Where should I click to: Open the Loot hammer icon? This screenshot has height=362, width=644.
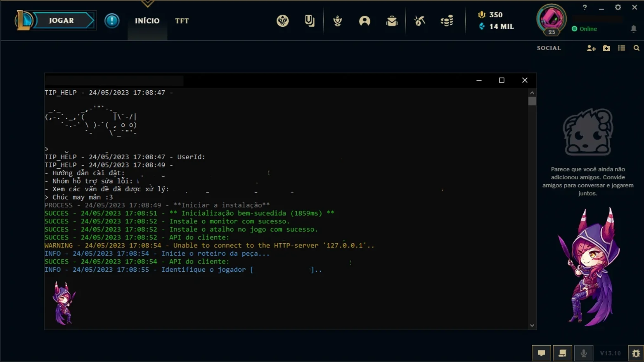[419, 21]
